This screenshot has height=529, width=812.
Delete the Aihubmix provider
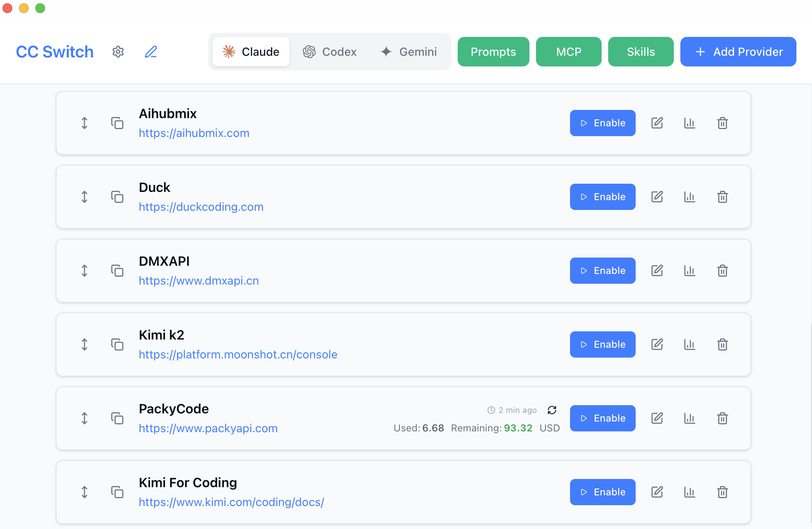[x=722, y=123]
